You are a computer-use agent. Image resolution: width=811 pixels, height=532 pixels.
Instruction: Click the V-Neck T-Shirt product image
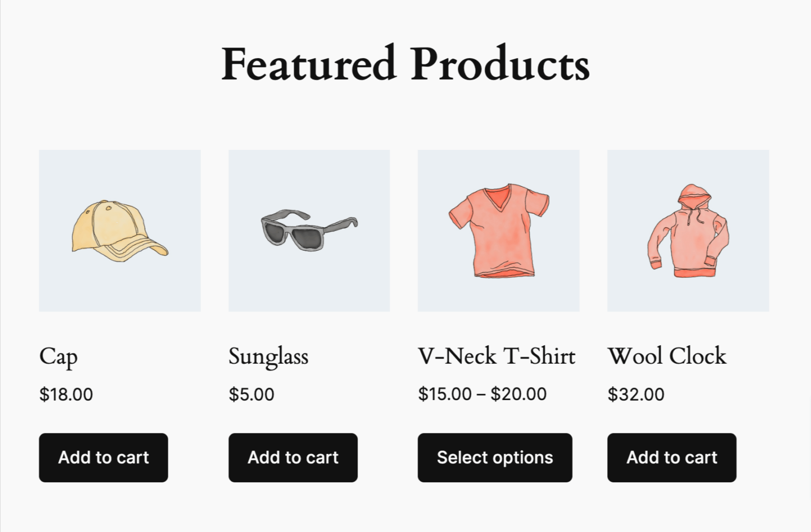click(x=498, y=230)
